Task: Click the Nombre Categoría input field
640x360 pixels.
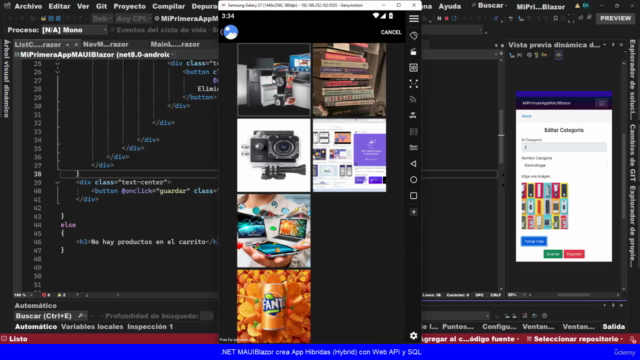Action: point(564,165)
